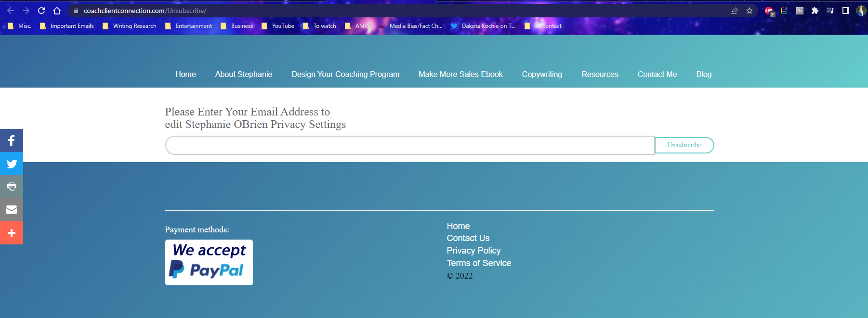This screenshot has height=318, width=868.
Task: Click the We accept PayPal image
Action: click(x=209, y=262)
